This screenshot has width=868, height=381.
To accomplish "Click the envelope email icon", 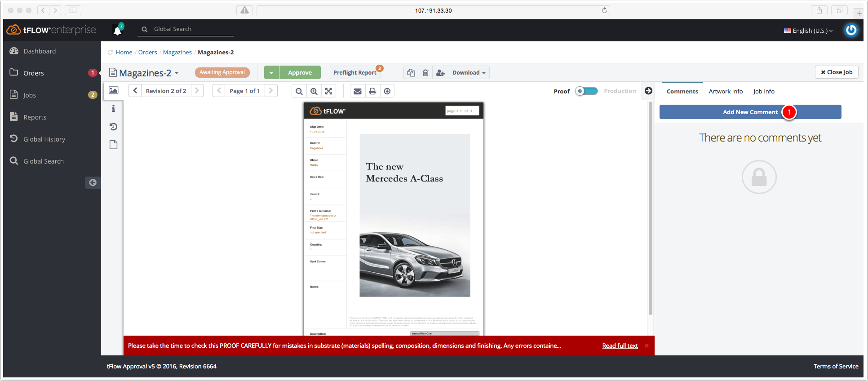I will coord(358,91).
